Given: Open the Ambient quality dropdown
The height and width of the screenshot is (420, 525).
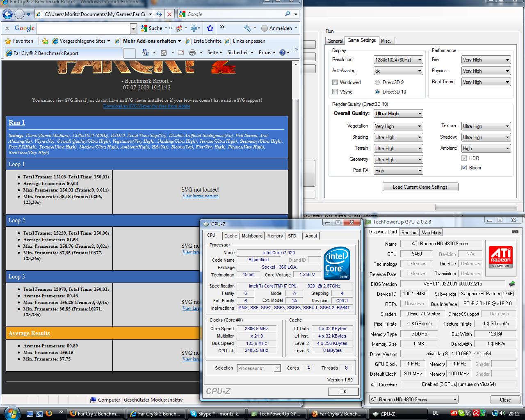Looking at the screenshot, I should point(486,148).
